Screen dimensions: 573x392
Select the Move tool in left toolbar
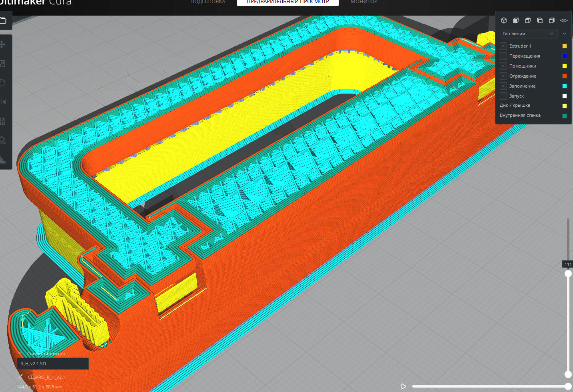[2, 44]
